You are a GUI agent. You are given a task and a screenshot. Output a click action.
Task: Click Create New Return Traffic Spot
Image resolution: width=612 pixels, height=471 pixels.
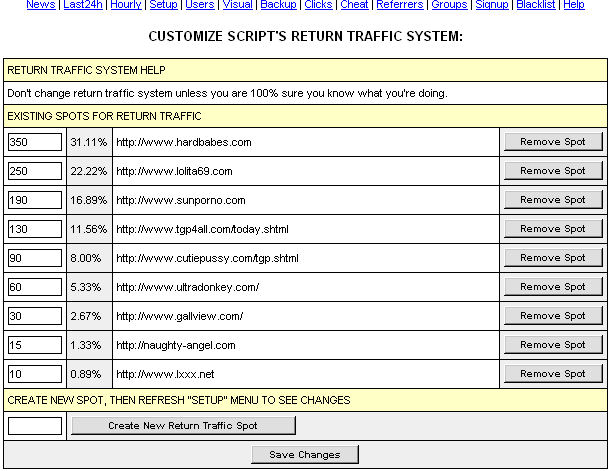coord(183,425)
